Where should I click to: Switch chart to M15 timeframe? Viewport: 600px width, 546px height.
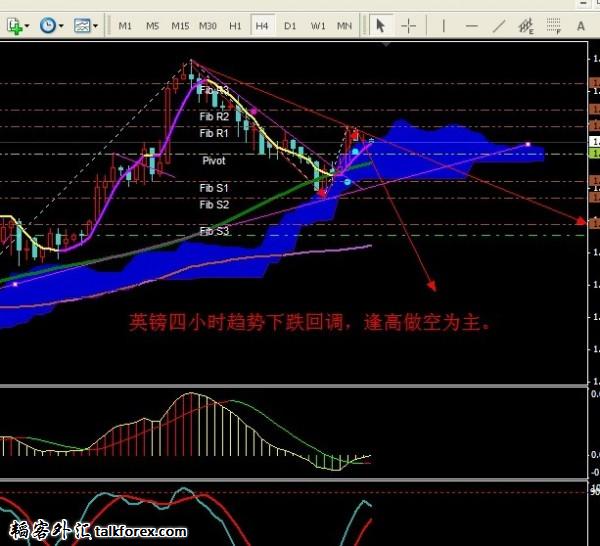(x=180, y=26)
